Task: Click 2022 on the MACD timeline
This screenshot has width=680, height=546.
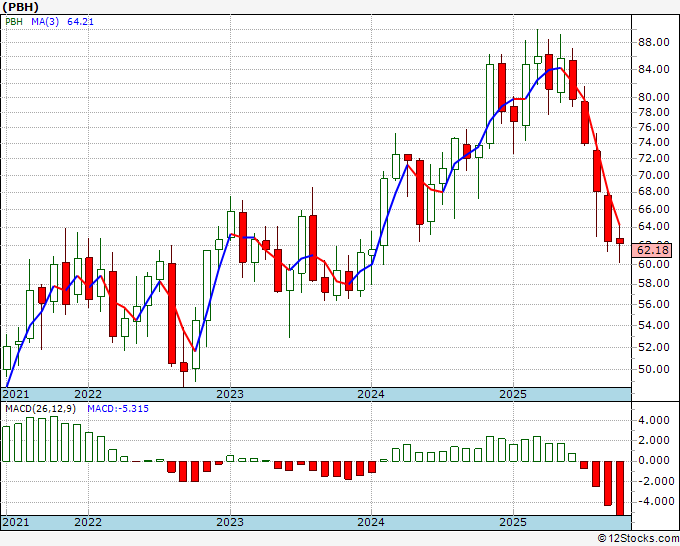Action: coord(88,522)
